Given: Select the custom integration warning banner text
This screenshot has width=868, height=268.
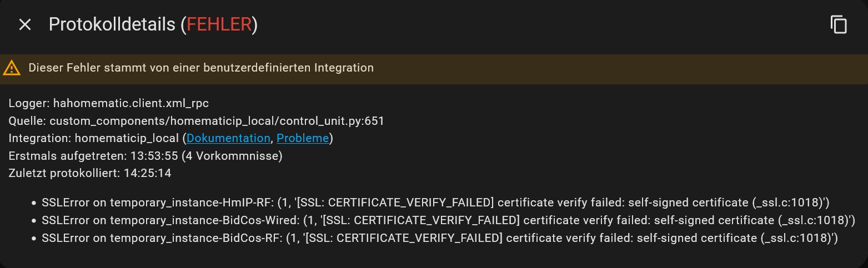Looking at the screenshot, I should pyautogui.click(x=201, y=68).
